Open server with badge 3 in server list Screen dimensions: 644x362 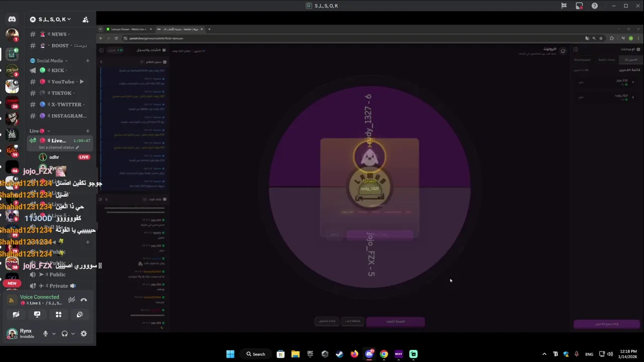pyautogui.click(x=12, y=71)
